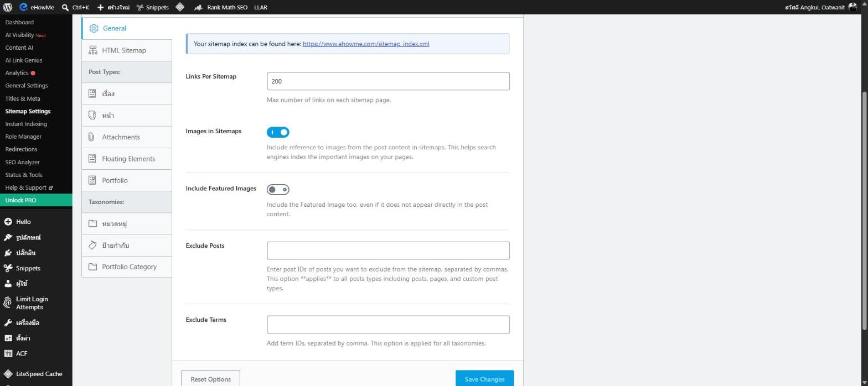The image size is (868, 386).
Task: Click the Reset Options button
Action: point(210,379)
